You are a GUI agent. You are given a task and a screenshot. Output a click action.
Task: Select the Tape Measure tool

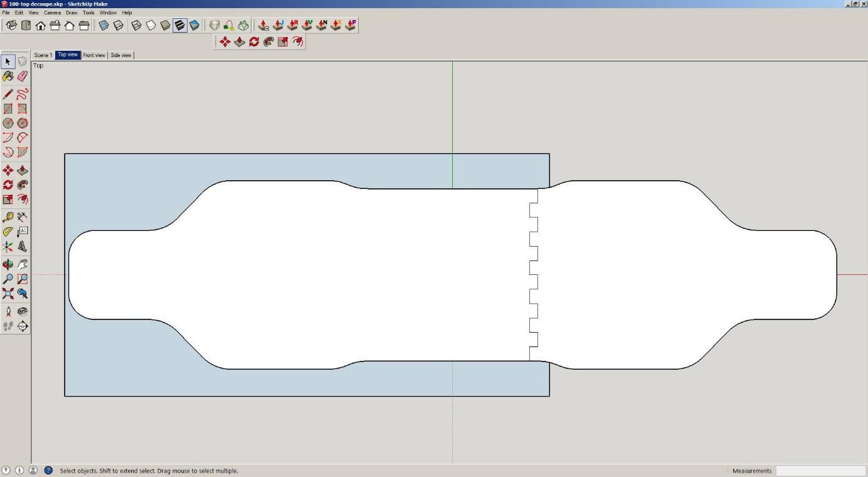(8, 217)
